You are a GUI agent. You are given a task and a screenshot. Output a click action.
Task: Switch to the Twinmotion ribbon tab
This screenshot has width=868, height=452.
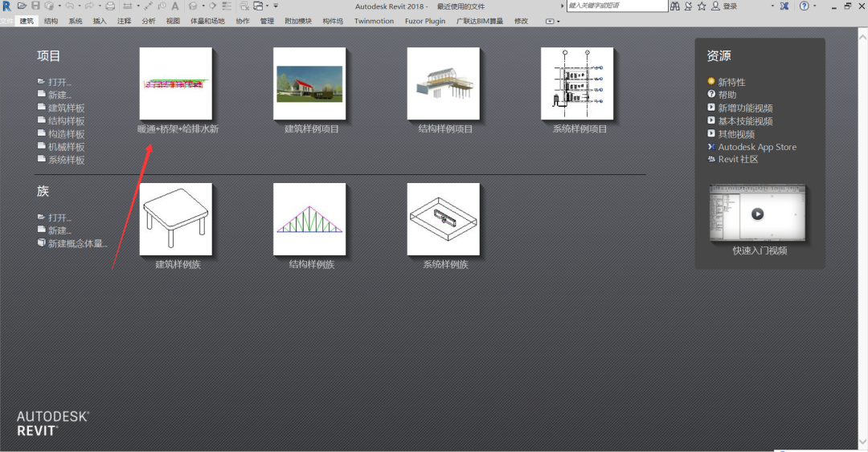375,21
